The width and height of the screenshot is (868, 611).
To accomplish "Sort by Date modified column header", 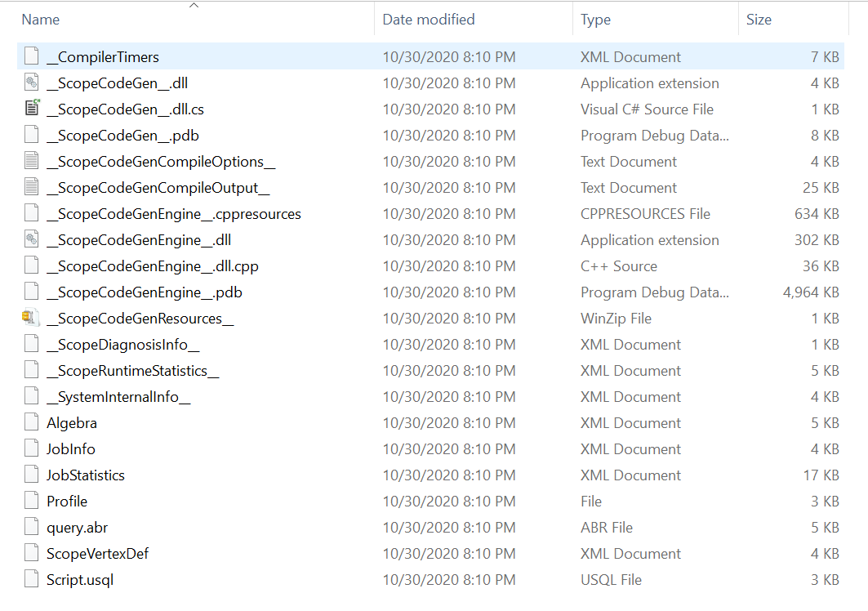I will point(429,20).
